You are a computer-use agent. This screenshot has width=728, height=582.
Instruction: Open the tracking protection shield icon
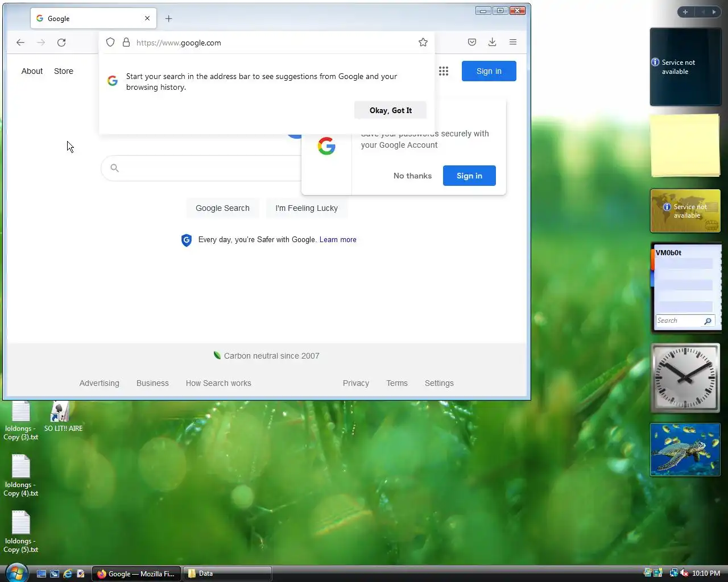110,42
